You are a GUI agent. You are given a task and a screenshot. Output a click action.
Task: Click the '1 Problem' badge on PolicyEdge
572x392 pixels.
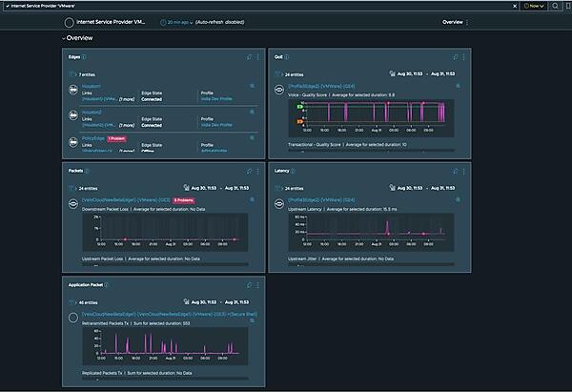(118, 137)
